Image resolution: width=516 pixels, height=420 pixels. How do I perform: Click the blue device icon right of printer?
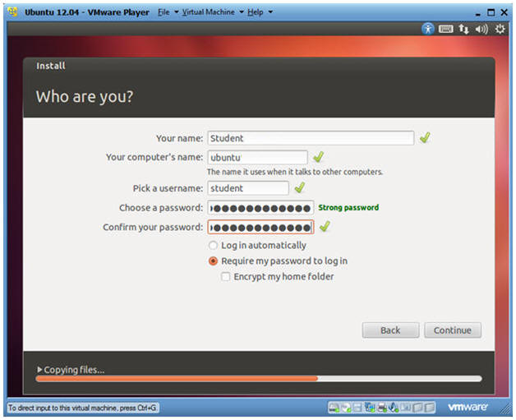394,408
